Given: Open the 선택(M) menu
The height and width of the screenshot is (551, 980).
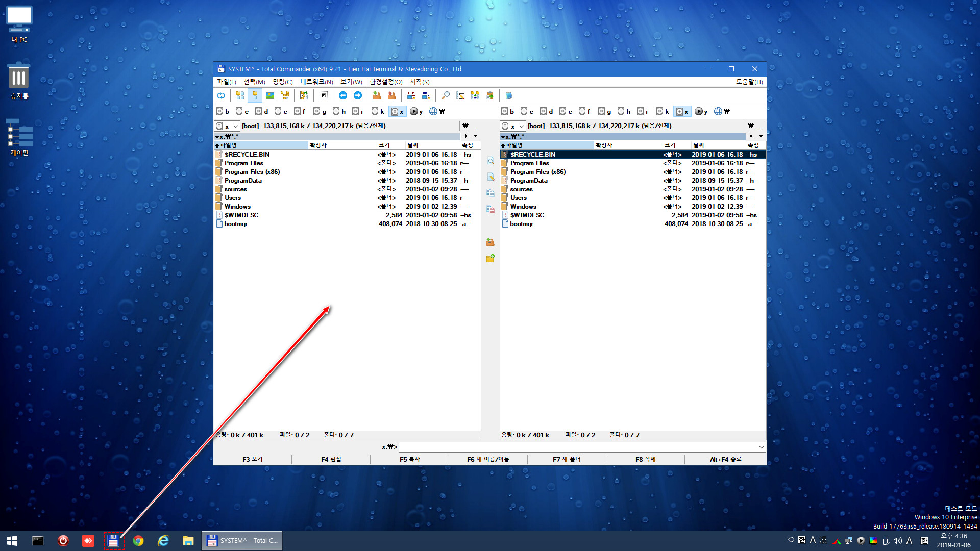Looking at the screenshot, I should click(254, 82).
